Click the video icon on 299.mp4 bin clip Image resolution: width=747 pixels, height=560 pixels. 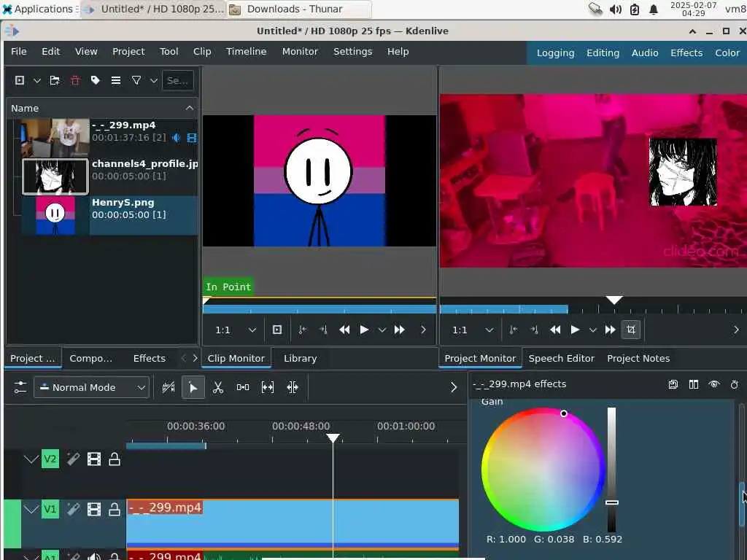click(192, 138)
